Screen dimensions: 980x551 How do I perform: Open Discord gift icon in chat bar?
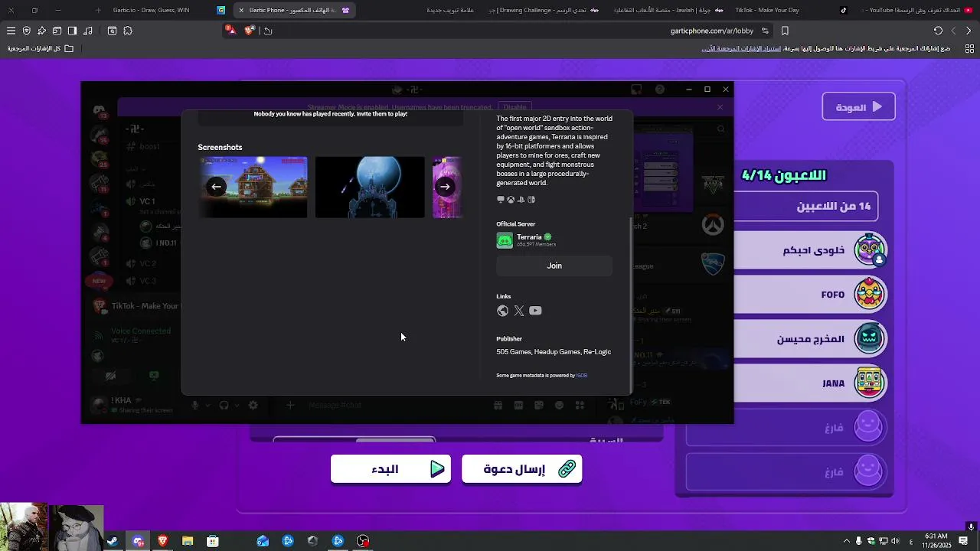tap(498, 406)
